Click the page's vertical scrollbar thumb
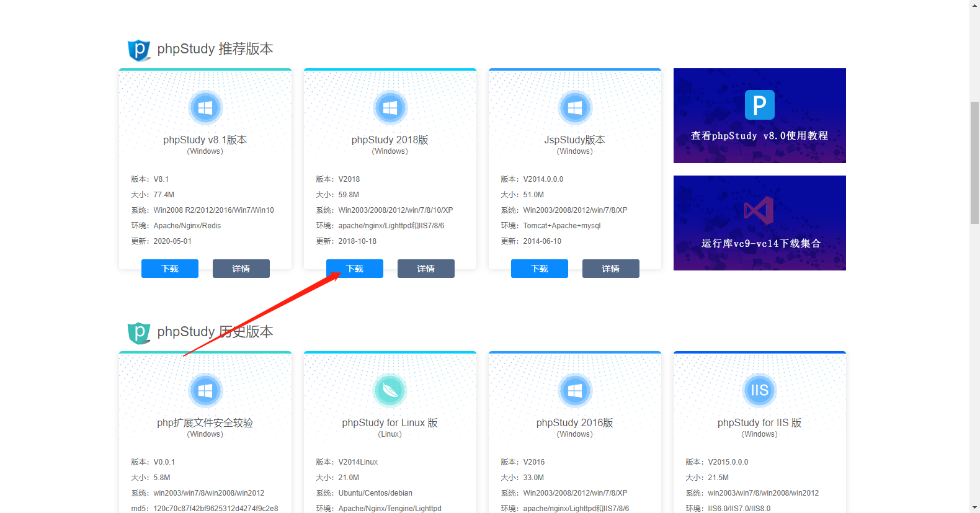Viewport: 980px width, 513px height. 975,163
